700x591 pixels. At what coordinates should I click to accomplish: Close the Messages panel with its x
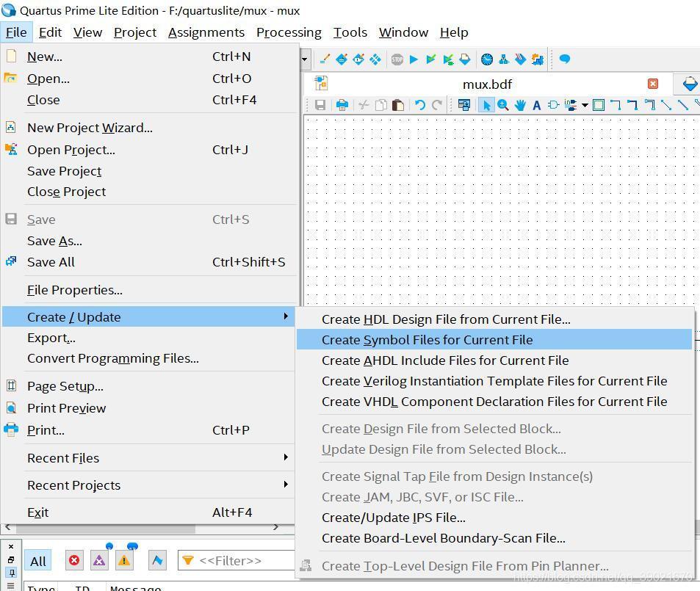click(x=11, y=546)
